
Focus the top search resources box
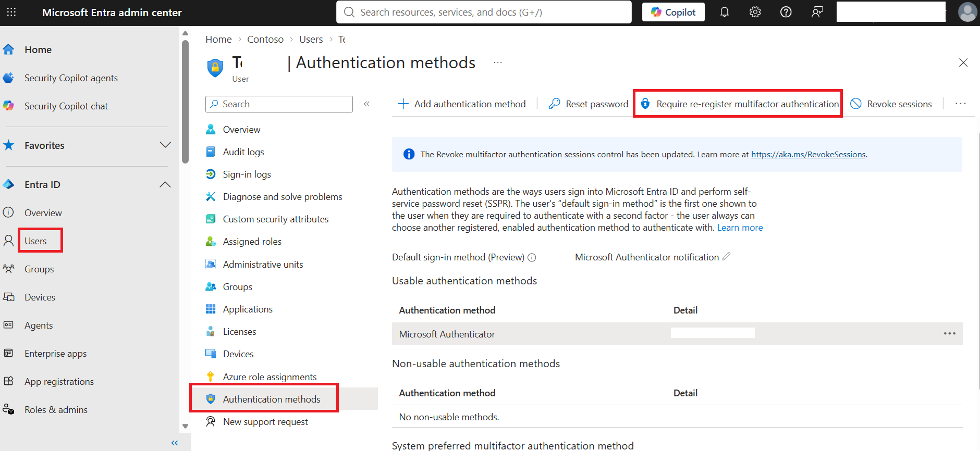coord(484,12)
